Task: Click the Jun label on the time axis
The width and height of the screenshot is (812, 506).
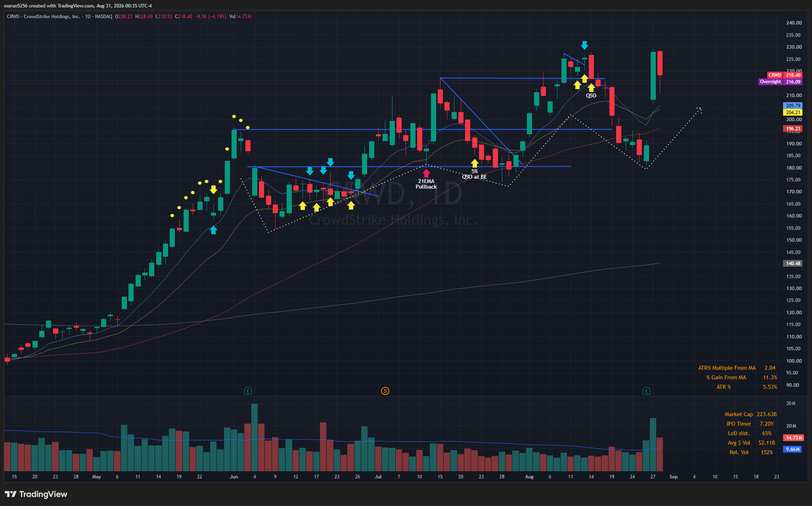Action: pyautogui.click(x=234, y=477)
